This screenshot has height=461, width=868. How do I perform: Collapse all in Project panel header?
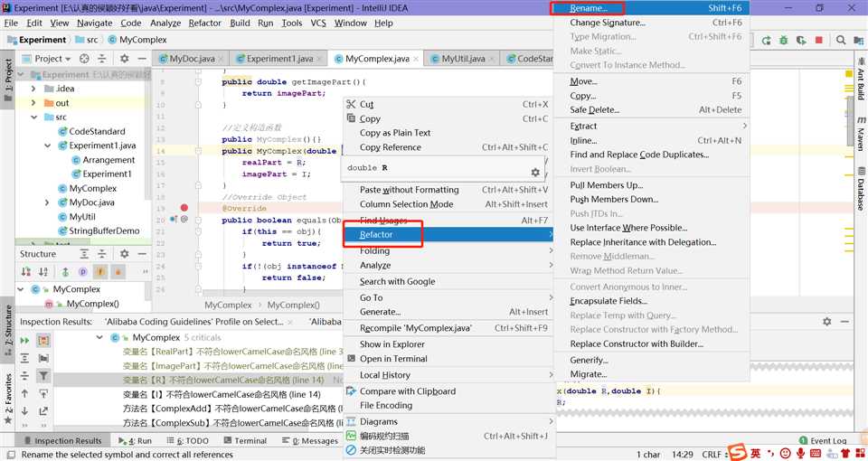102,58
